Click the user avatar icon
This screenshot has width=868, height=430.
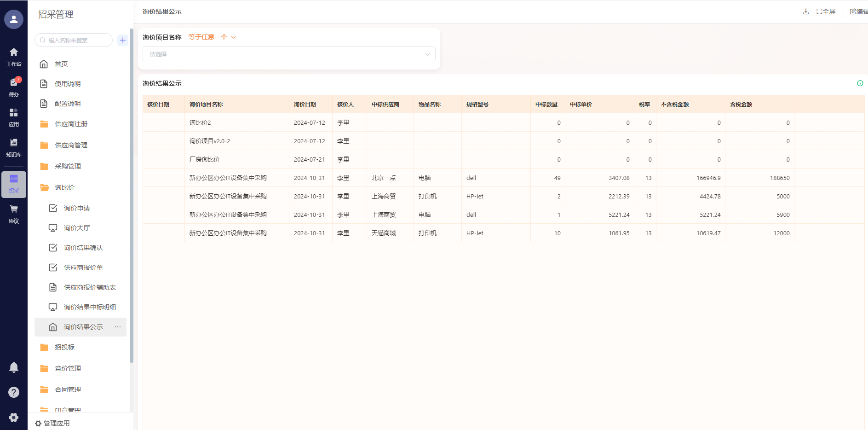[x=14, y=19]
